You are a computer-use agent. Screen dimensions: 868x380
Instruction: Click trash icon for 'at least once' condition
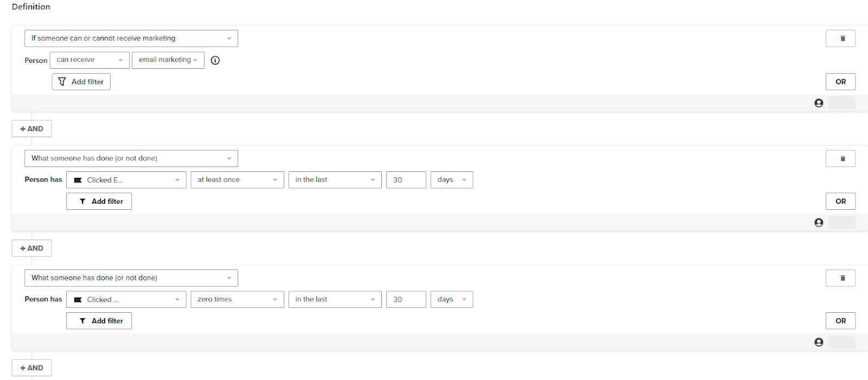coord(840,158)
